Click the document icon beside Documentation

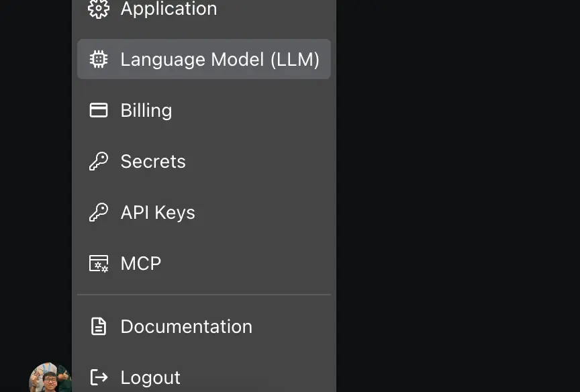tap(98, 326)
